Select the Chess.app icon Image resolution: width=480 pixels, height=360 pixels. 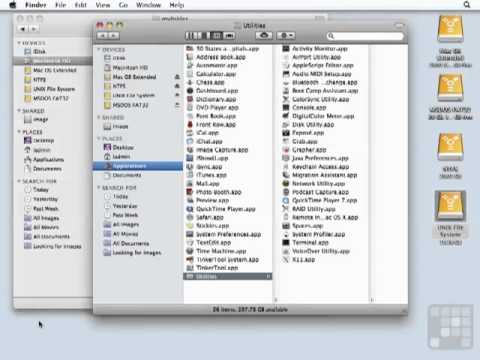[190, 82]
